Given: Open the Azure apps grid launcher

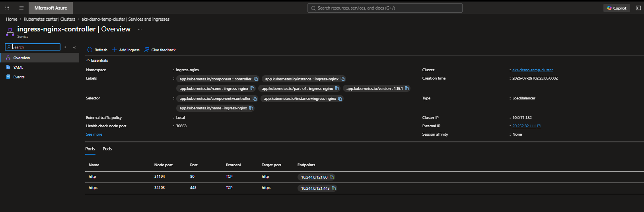Looking at the screenshot, I should (x=7, y=8).
